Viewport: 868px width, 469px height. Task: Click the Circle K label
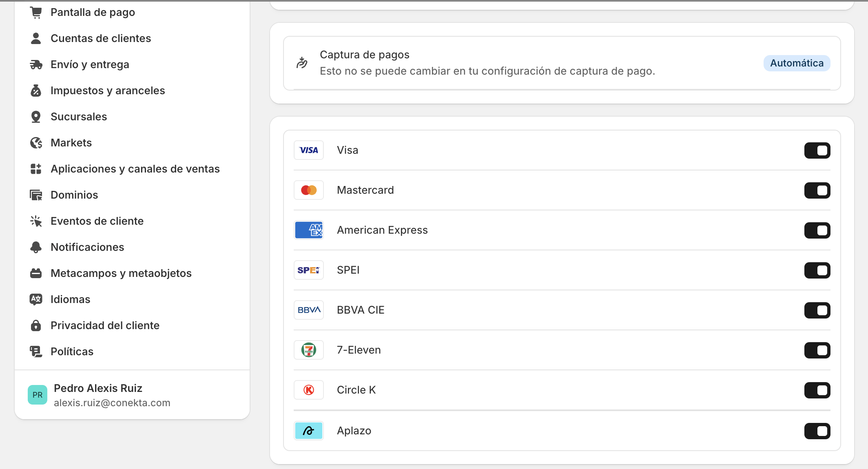pyautogui.click(x=356, y=390)
